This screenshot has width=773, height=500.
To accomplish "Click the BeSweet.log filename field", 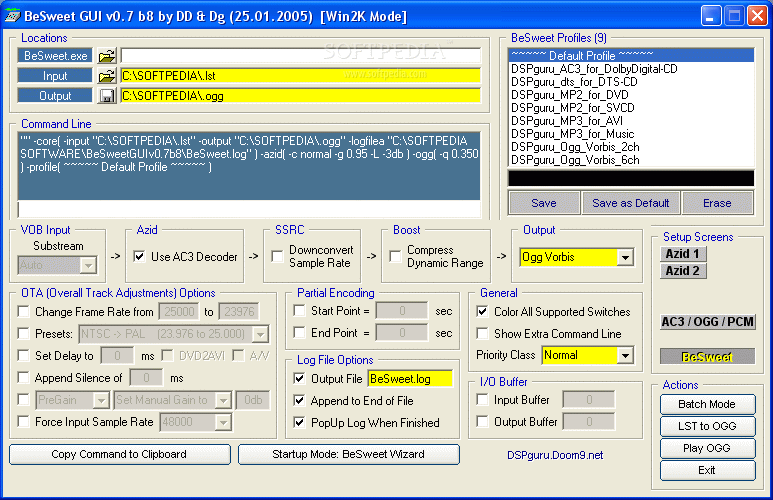I will pyautogui.click(x=410, y=379).
